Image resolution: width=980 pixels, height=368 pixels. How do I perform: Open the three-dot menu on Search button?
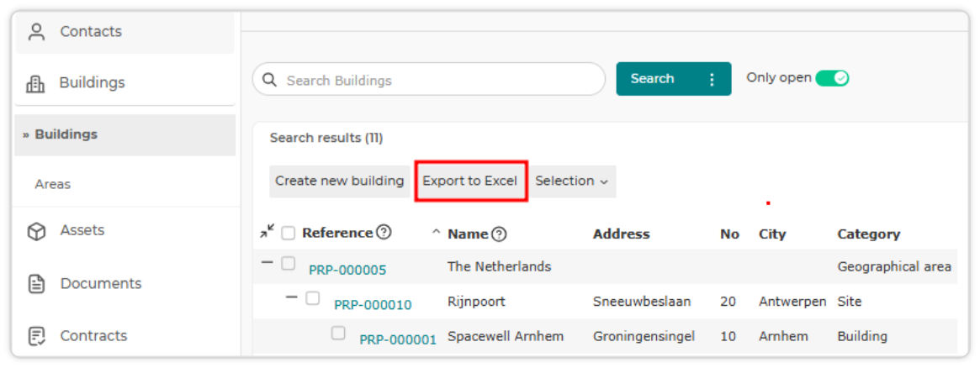click(712, 79)
